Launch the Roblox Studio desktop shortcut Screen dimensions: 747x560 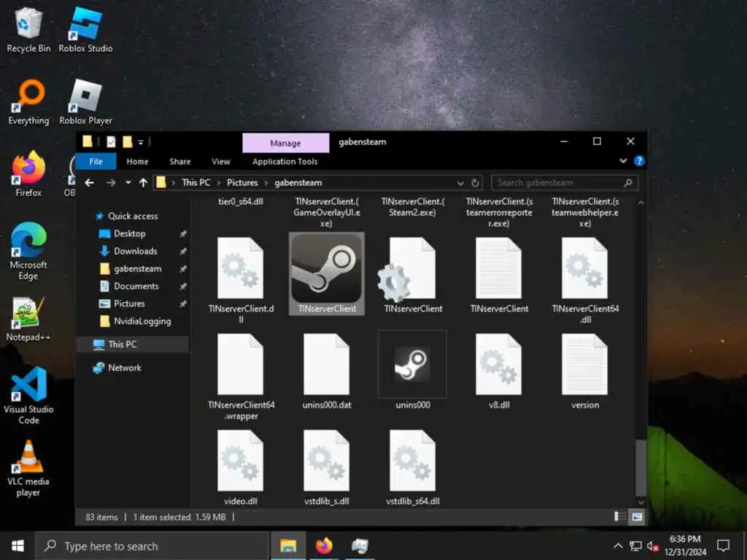pos(86,29)
